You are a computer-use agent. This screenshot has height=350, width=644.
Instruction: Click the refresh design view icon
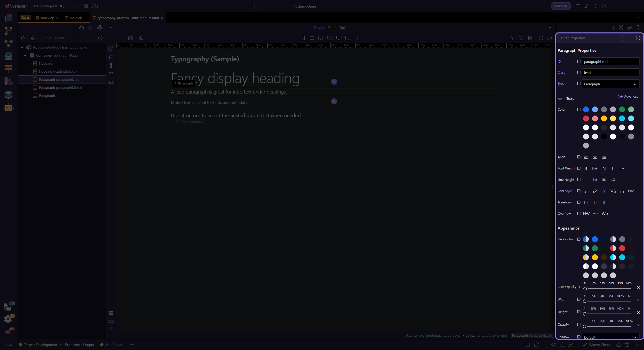(541, 38)
